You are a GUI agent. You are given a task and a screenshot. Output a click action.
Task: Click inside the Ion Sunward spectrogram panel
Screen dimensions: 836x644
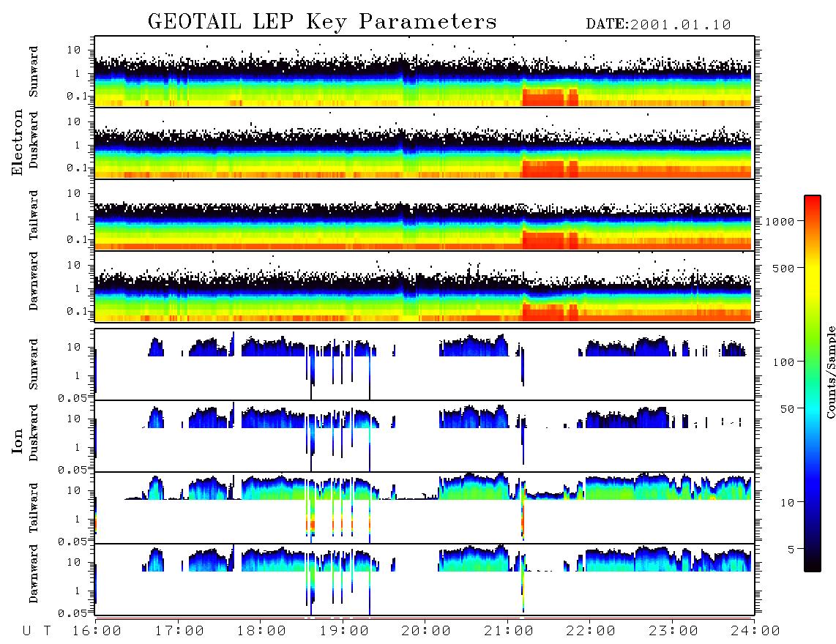coord(425,364)
